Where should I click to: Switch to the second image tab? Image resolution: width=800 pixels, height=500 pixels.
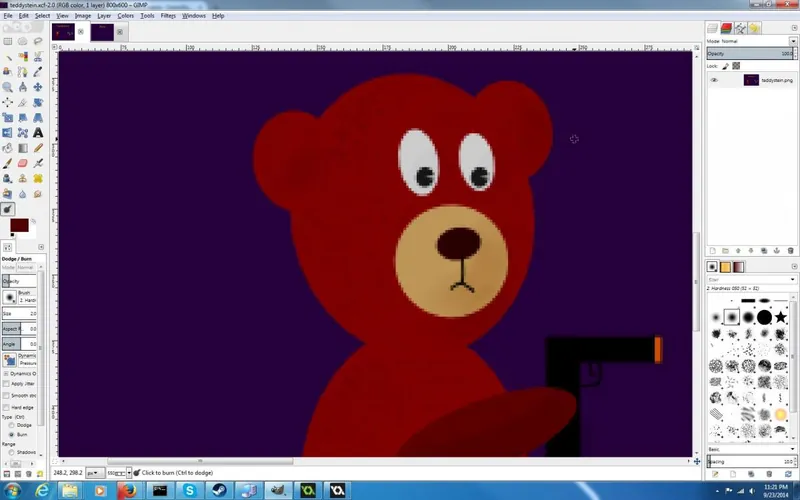[103, 32]
